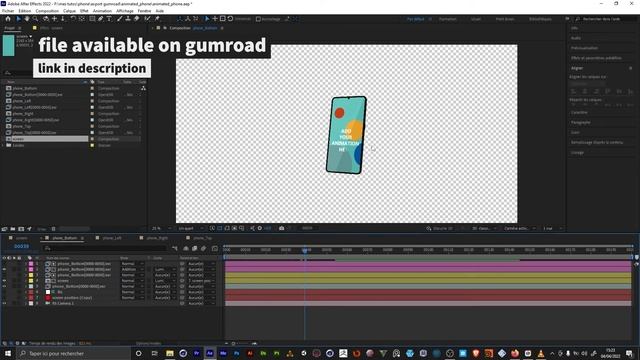Image resolution: width=640 pixels, height=360 pixels.
Task: Open the Un quart resolution dropdown
Action: [x=191, y=229]
